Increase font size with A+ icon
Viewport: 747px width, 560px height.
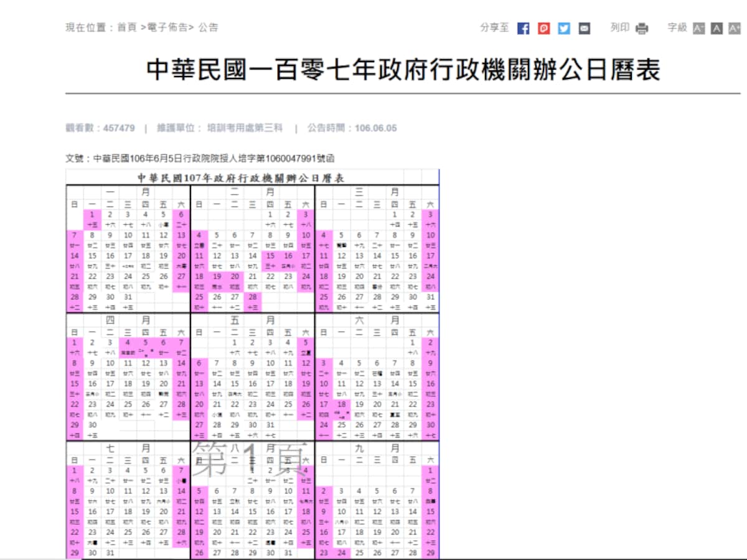point(735,29)
